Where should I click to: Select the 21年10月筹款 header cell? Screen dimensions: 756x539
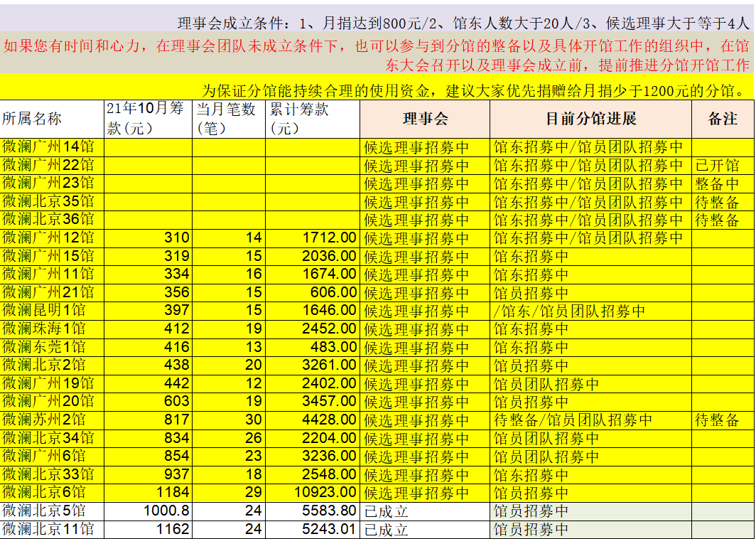click(x=148, y=119)
